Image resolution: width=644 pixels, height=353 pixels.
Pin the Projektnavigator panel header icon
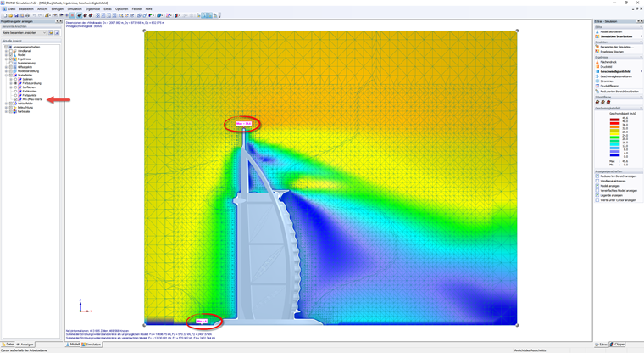click(58, 21)
